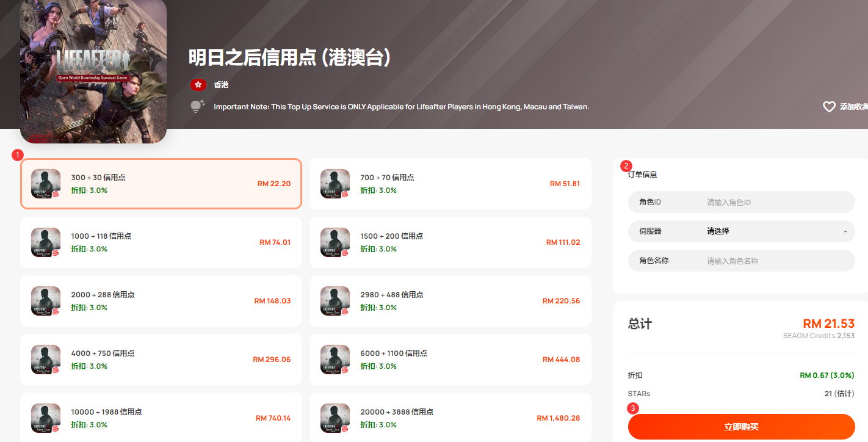
Task: Click the 总计 total label
Action: (640, 324)
